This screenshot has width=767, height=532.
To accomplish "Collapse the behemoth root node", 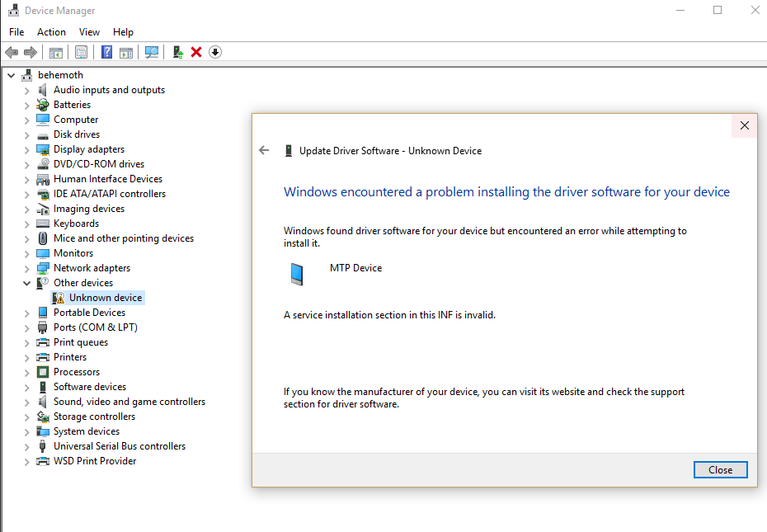I will point(12,75).
